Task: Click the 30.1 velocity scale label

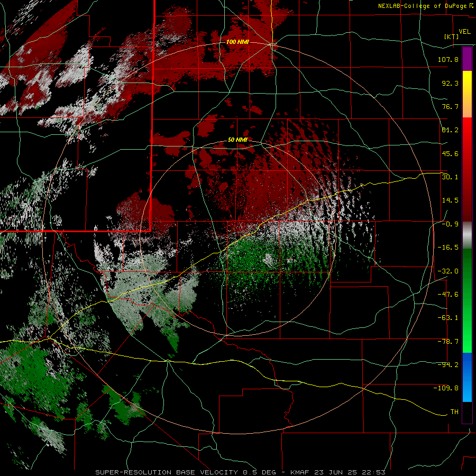Action: tap(450, 177)
